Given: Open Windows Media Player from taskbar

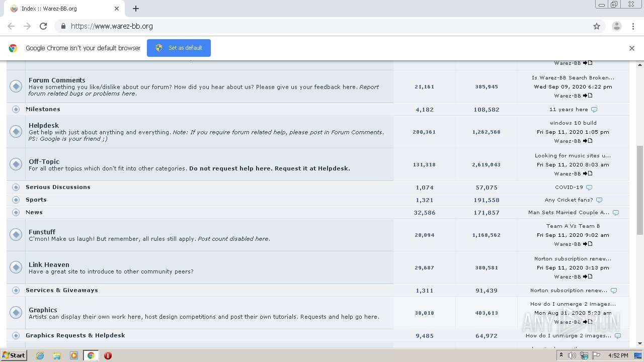Looking at the screenshot, I should click(x=74, y=355).
